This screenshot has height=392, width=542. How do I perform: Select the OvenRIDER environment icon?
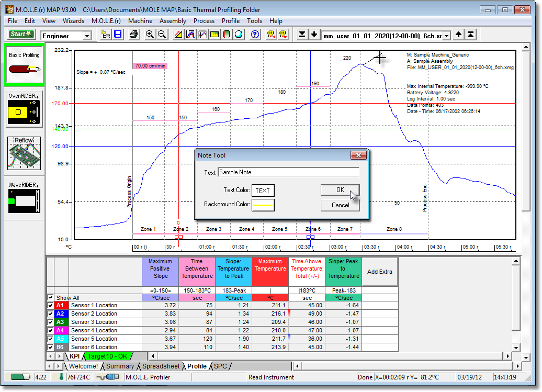click(x=24, y=108)
